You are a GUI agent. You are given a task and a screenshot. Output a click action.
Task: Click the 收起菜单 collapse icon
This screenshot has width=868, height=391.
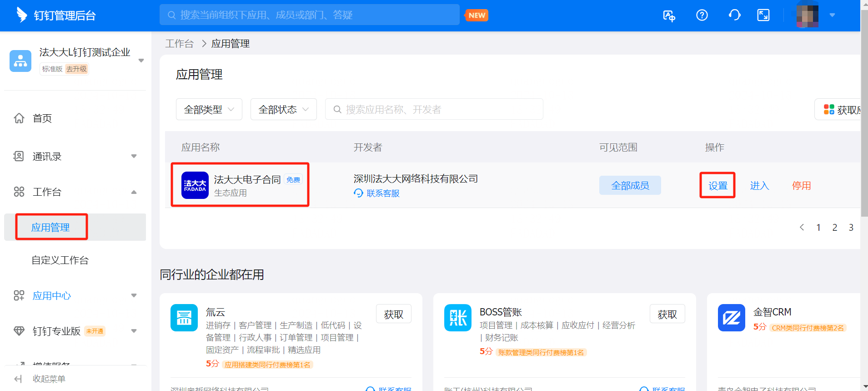pyautogui.click(x=18, y=379)
